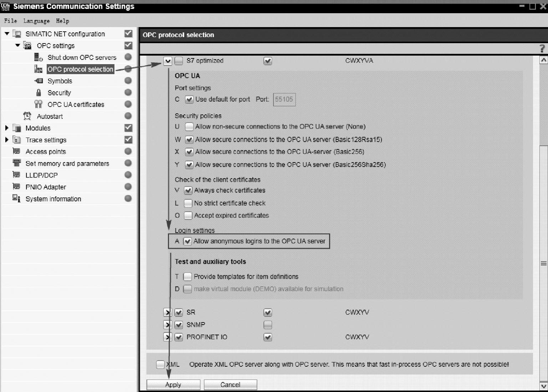Image resolution: width=548 pixels, height=392 pixels.
Task: Click the Access points icon
Action: click(x=16, y=151)
